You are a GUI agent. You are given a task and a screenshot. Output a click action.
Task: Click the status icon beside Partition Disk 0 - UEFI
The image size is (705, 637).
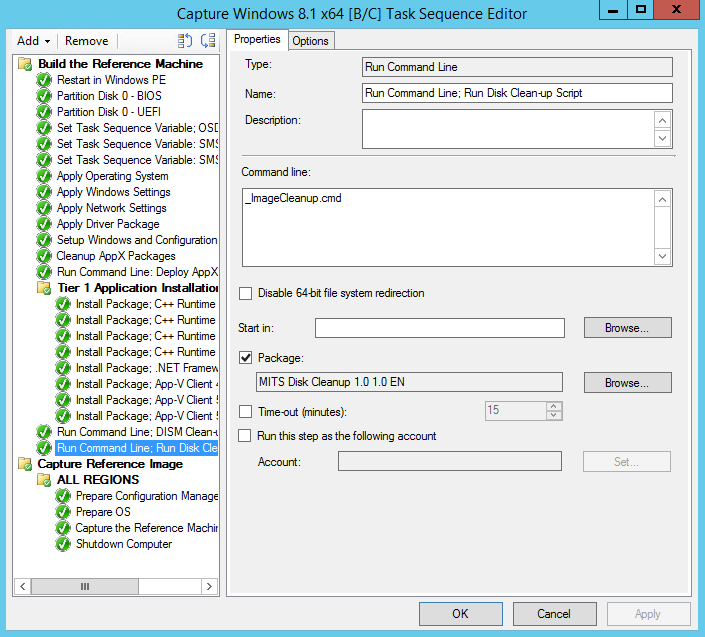(x=44, y=112)
